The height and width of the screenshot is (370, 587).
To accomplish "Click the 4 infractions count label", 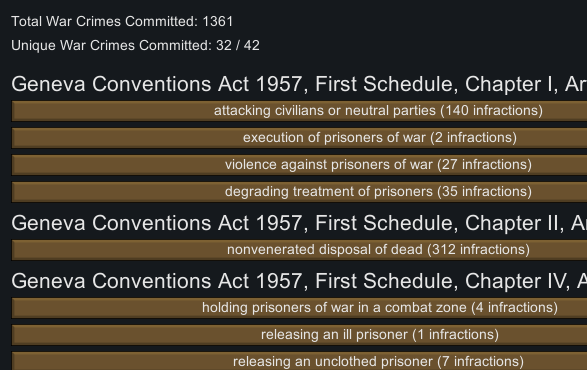I will pyautogui.click(x=515, y=308).
